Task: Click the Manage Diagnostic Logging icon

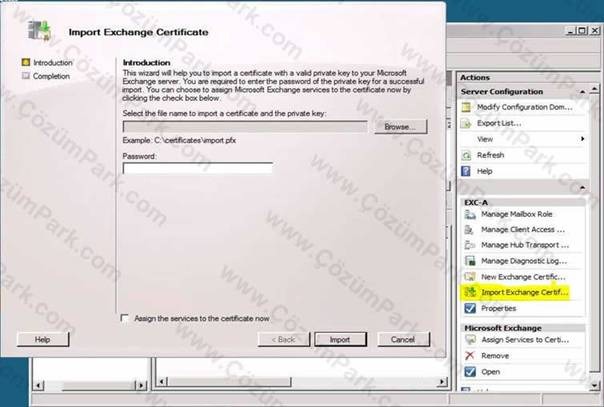Action: click(x=470, y=261)
